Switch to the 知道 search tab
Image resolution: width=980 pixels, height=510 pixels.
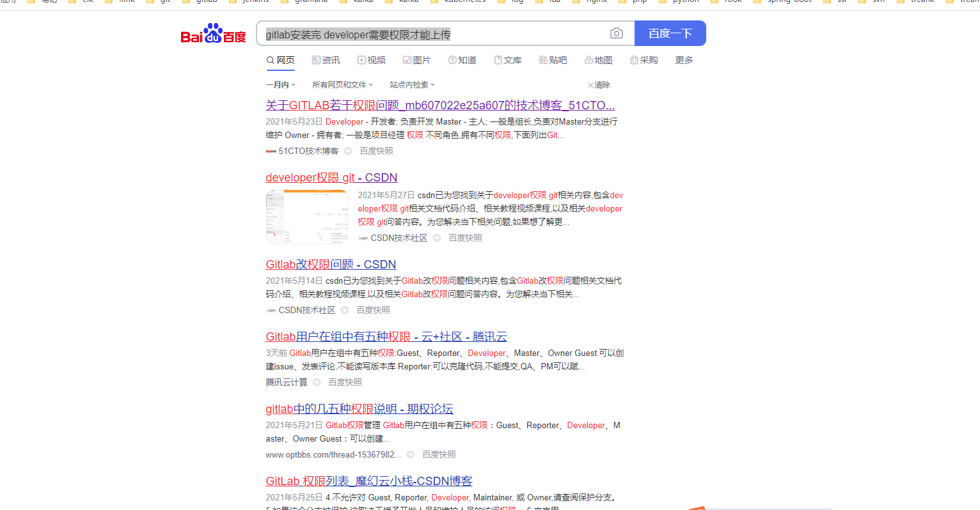click(462, 59)
